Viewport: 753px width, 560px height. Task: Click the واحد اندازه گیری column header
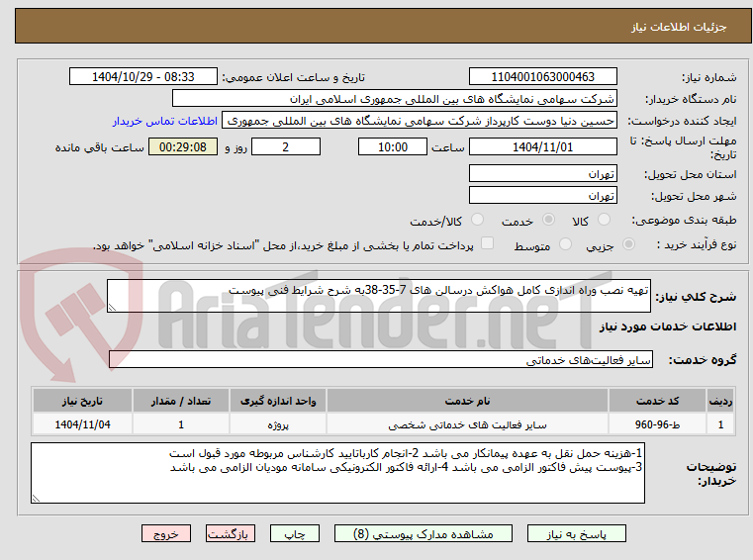(x=278, y=401)
